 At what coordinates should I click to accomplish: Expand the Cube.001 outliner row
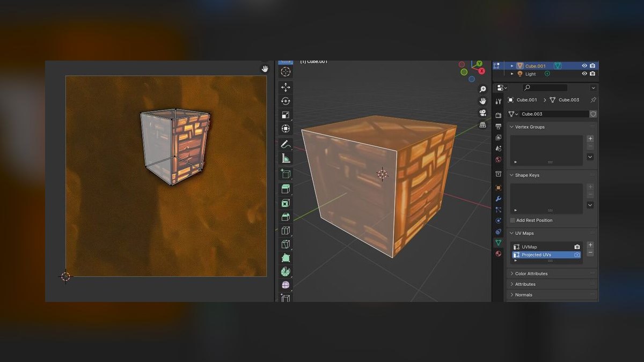tap(512, 66)
